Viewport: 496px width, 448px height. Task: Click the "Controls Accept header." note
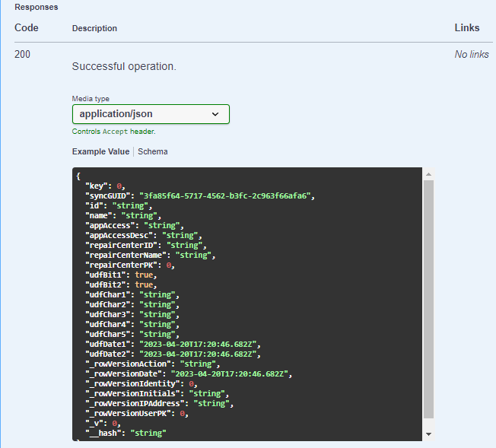tap(113, 132)
